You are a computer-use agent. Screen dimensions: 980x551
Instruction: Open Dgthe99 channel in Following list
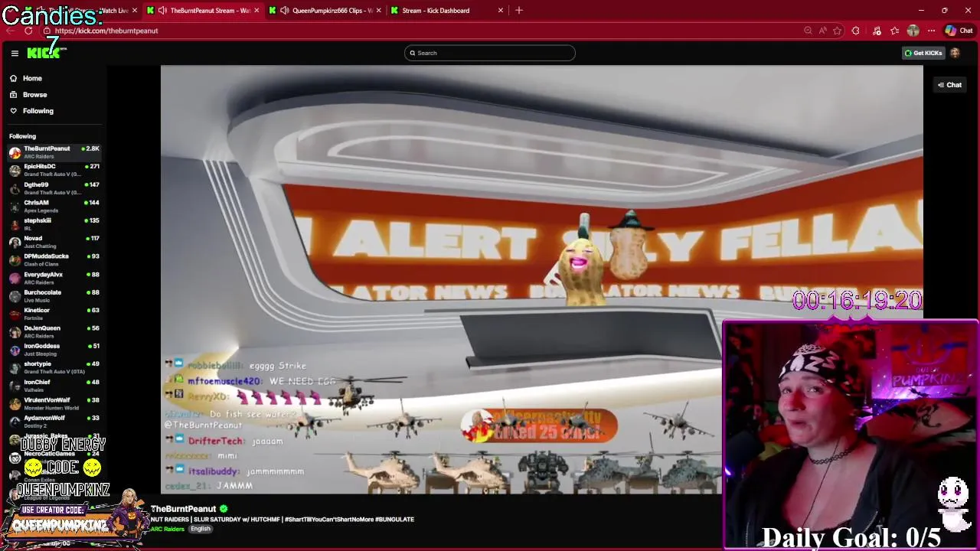54,188
